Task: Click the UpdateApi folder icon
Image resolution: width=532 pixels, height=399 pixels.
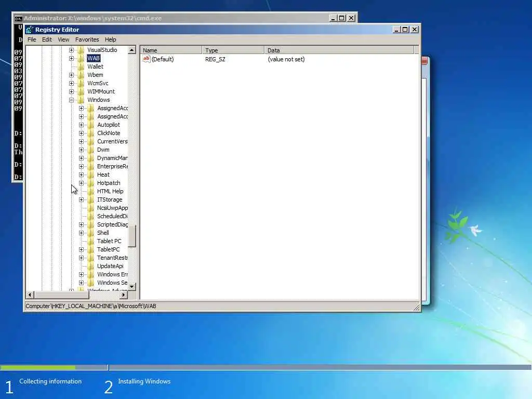Action: click(90, 267)
